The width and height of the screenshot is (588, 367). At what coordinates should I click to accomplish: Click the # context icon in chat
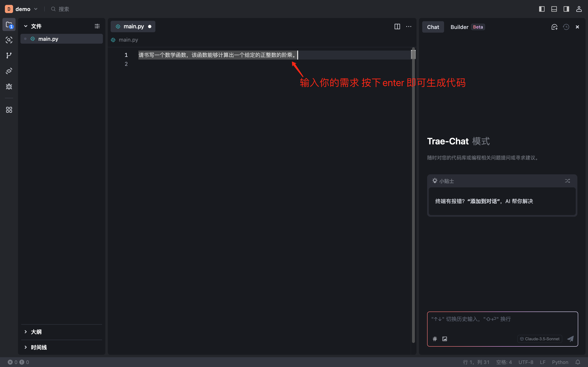(x=435, y=339)
